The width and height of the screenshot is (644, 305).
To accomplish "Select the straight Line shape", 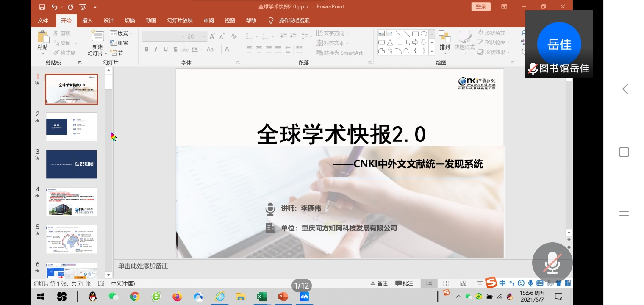I will click(398, 34).
